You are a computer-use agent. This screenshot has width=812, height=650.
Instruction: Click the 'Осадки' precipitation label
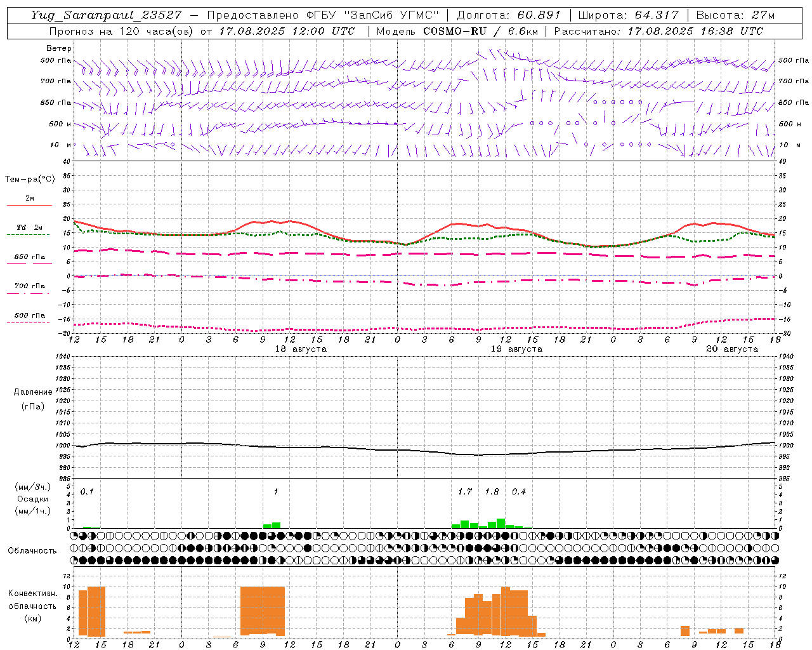click(33, 499)
